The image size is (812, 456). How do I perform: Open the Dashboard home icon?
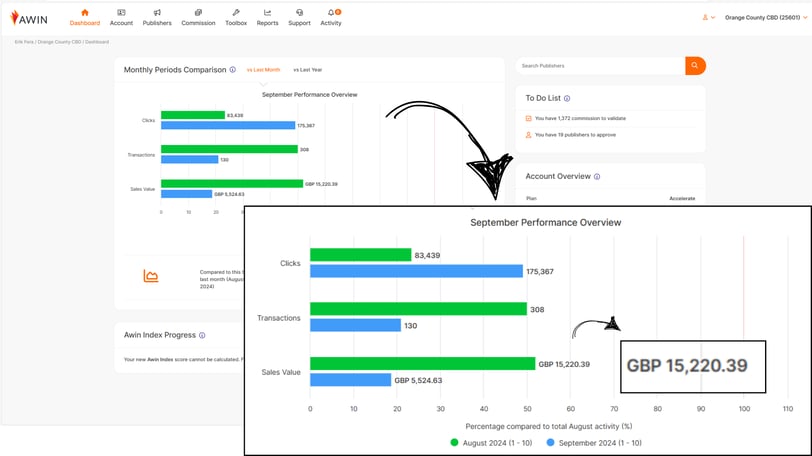85,12
